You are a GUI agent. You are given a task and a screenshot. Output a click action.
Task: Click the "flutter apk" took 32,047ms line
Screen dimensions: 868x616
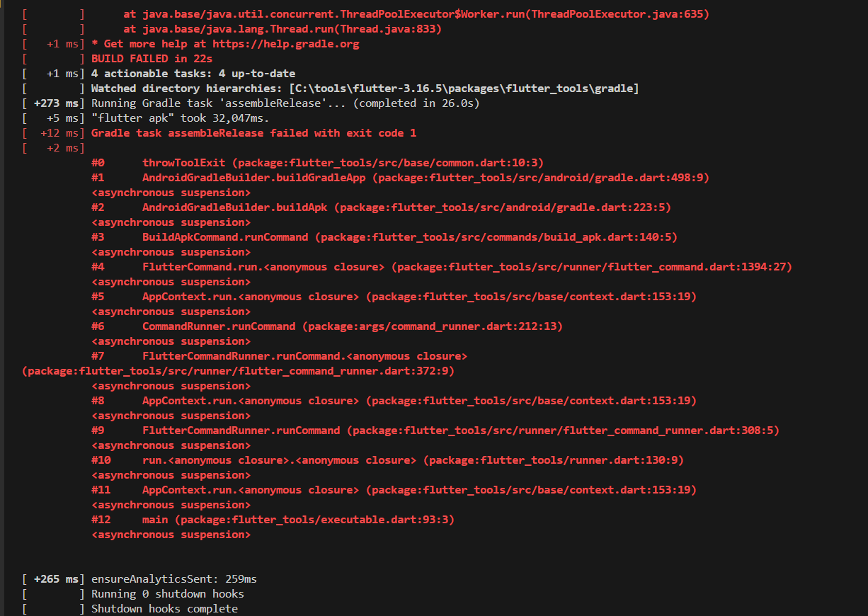coord(181,118)
